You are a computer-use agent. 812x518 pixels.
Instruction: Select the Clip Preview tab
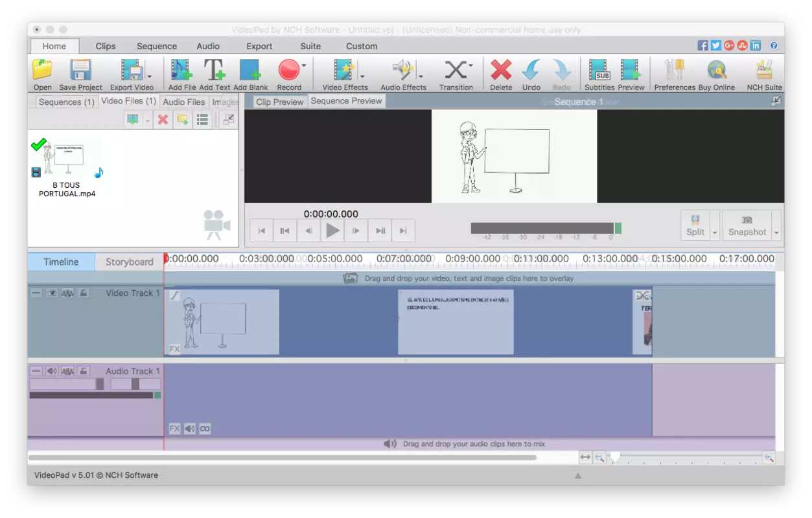point(279,102)
